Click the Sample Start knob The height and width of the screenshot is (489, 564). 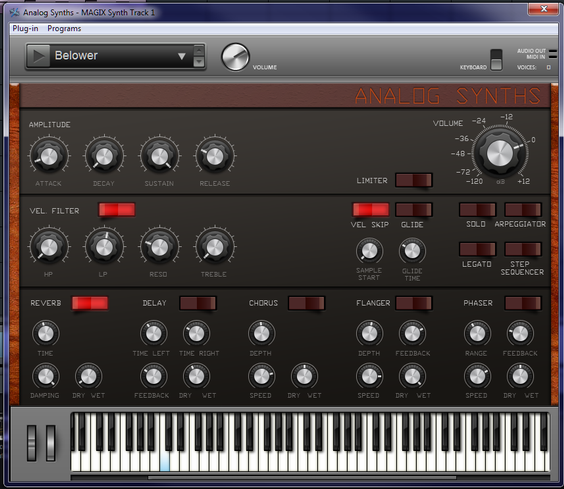369,251
